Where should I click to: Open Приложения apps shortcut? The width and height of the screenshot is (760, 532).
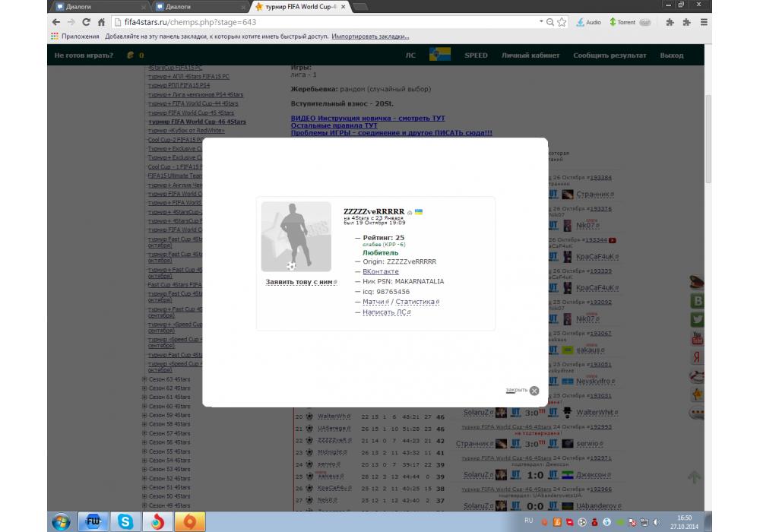[x=75, y=36]
